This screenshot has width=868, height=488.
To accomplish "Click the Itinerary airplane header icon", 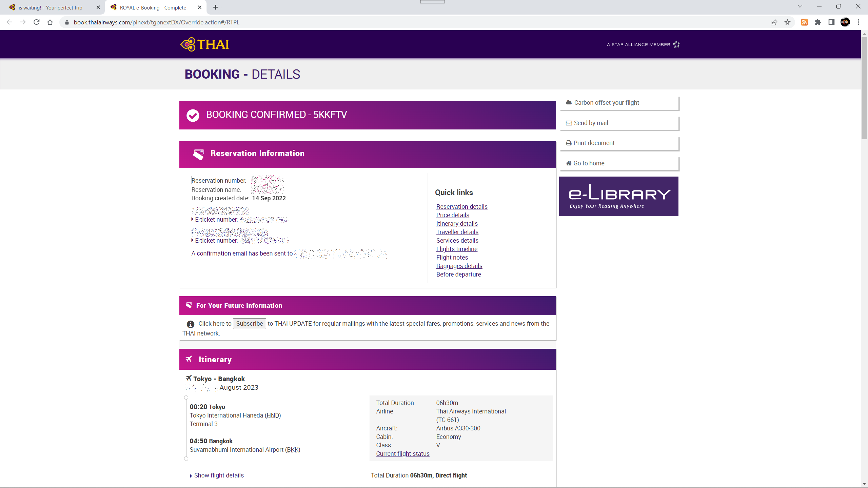I will pos(189,359).
